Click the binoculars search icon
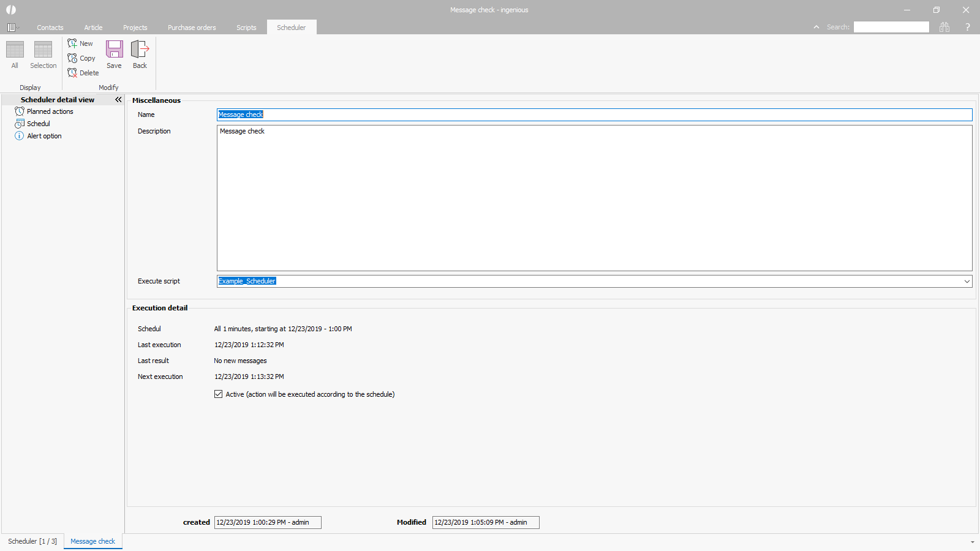 coord(944,27)
